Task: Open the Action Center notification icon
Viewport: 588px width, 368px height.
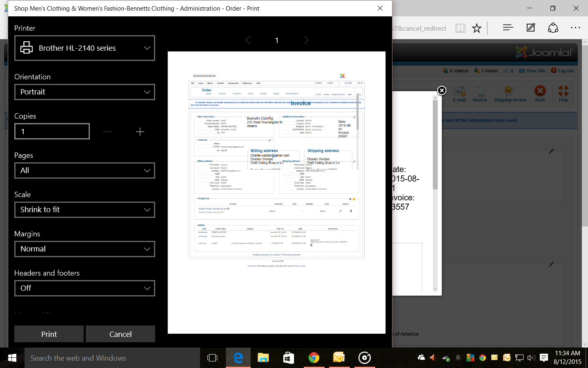Action: pyautogui.click(x=544, y=358)
